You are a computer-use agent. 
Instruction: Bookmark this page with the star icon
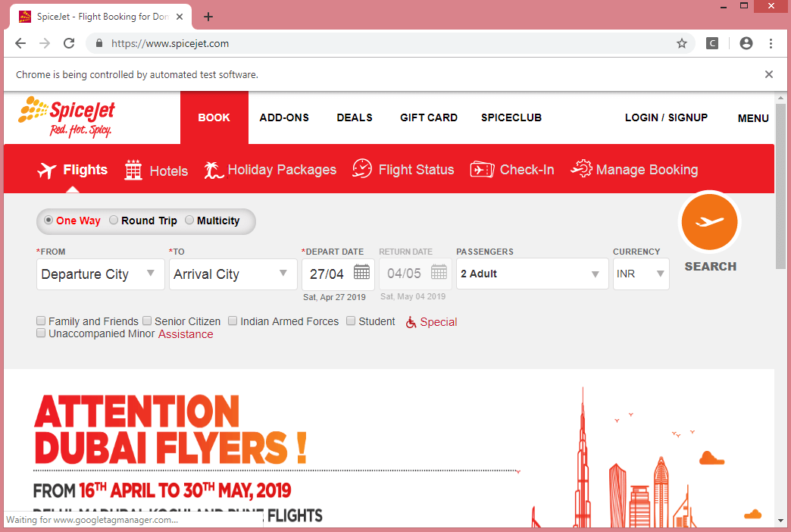(x=682, y=43)
